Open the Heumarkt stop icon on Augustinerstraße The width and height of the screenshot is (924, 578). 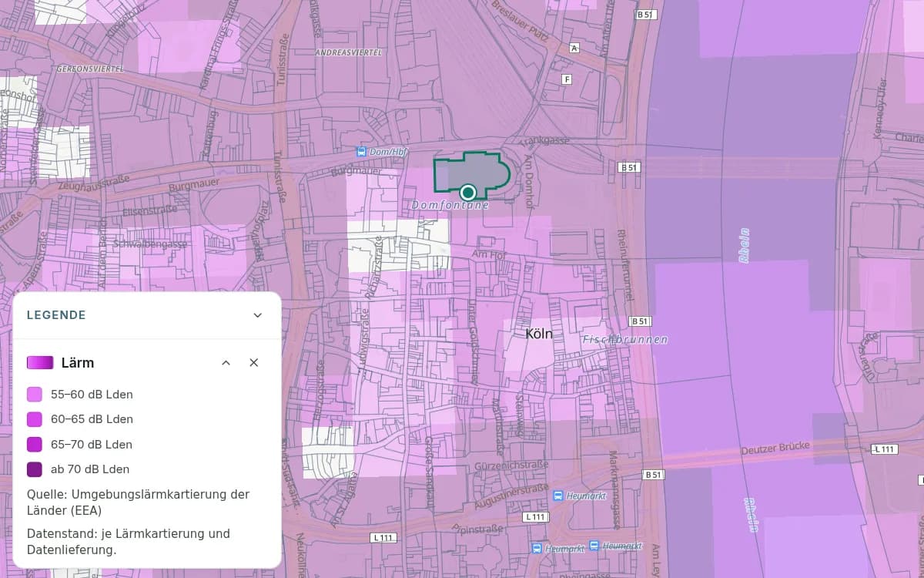coord(558,496)
